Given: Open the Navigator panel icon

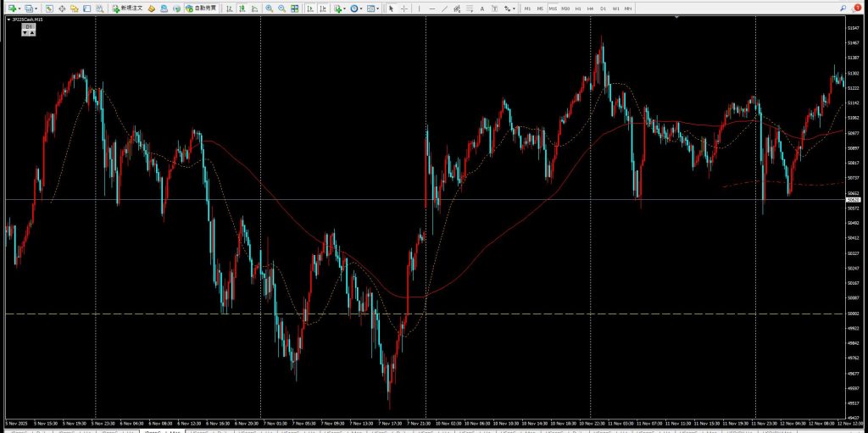Looking at the screenshot, I should 75,8.
